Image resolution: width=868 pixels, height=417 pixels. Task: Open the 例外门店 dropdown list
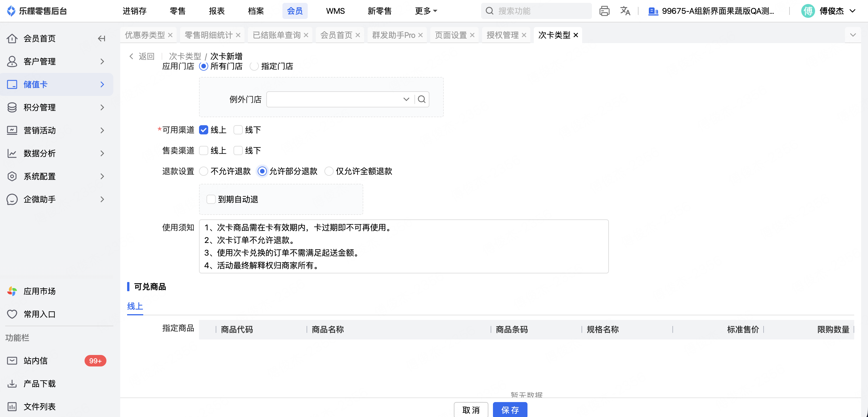tap(406, 99)
